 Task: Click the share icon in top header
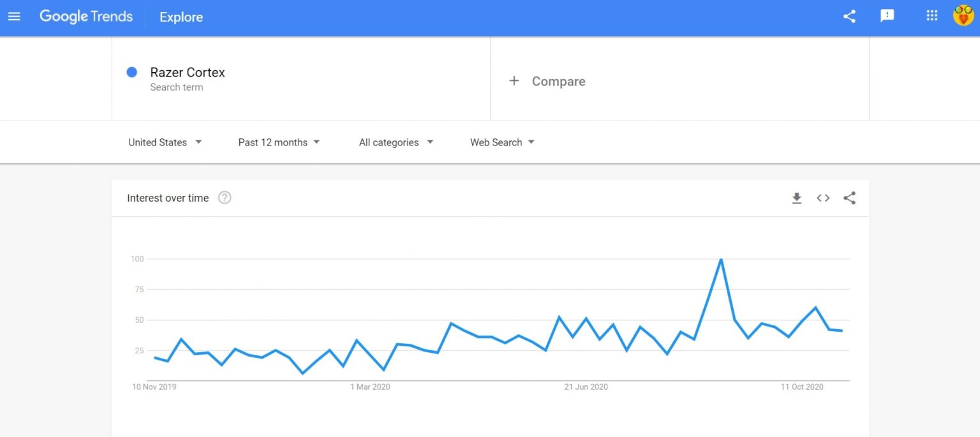(849, 17)
